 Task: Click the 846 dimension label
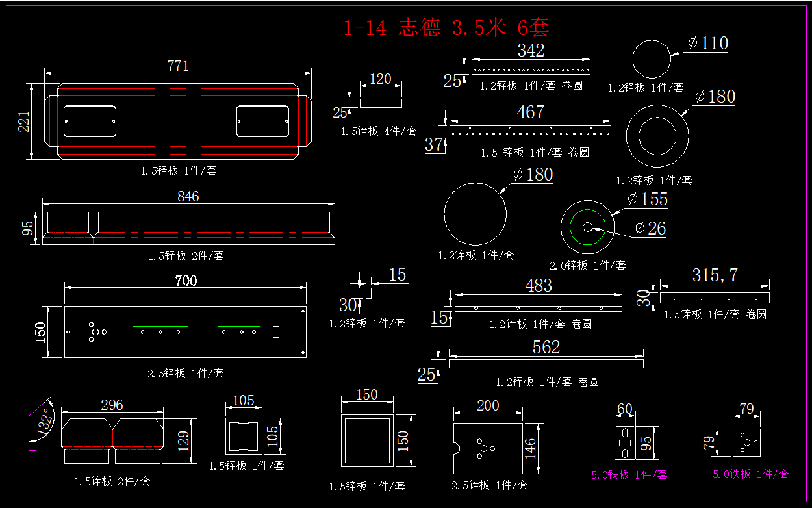click(x=188, y=196)
